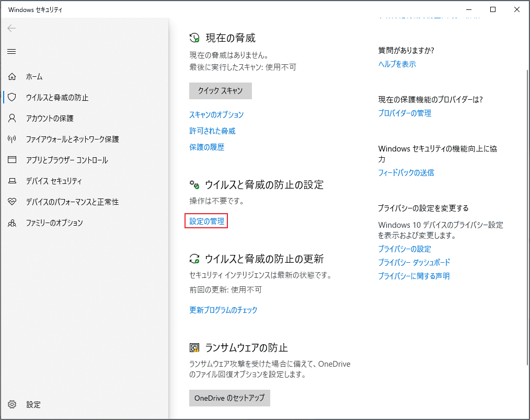The height and width of the screenshot is (420, 530).
Task: Click the laptop icon for デバイス セキュリティ
Action: 12,181
